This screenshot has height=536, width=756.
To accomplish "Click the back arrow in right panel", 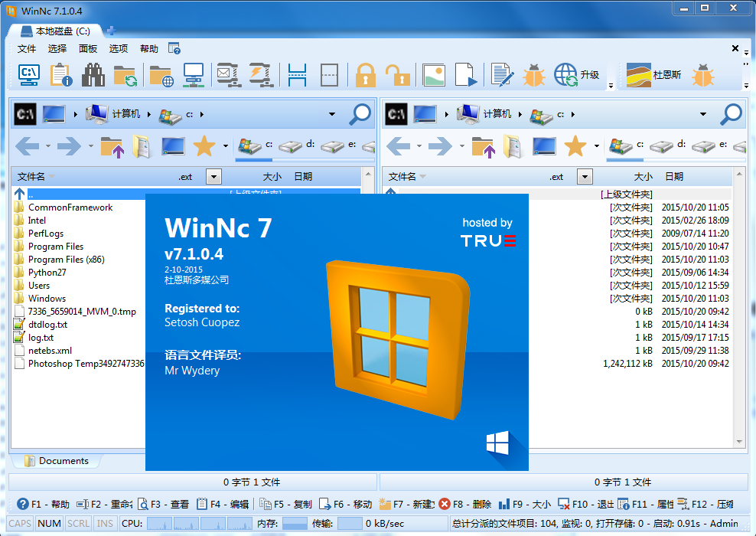I will click(x=398, y=145).
